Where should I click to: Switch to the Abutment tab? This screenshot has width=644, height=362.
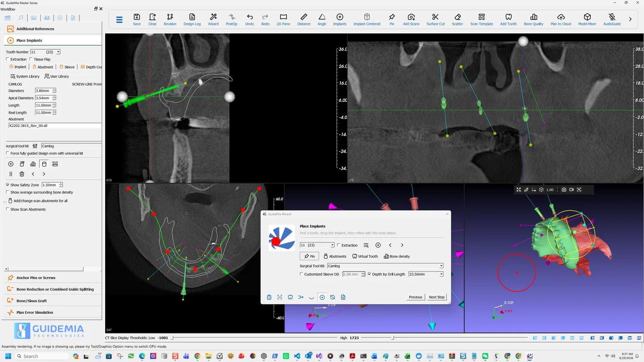(43, 67)
